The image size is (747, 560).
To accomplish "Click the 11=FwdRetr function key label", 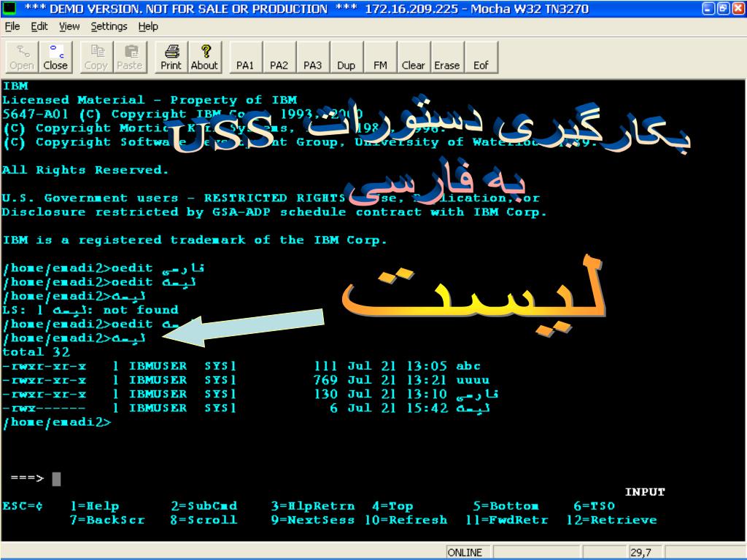I will coord(507,519).
